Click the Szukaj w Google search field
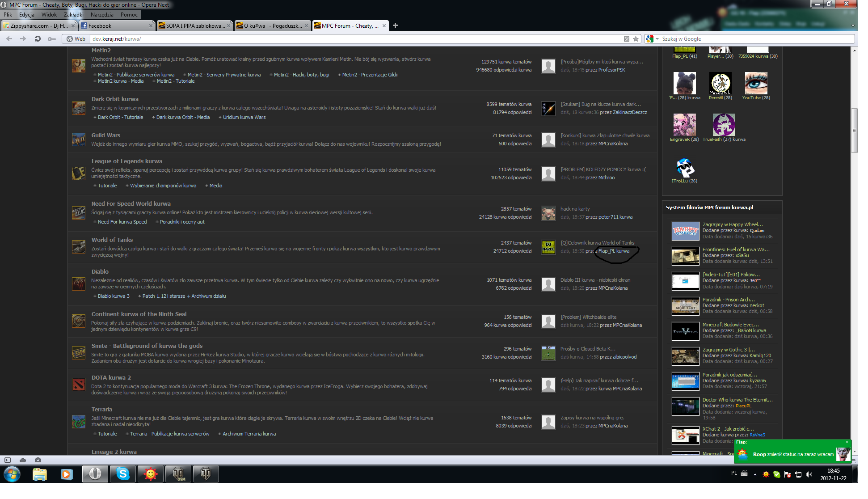Image resolution: width=868 pixels, height=499 pixels. coord(757,39)
